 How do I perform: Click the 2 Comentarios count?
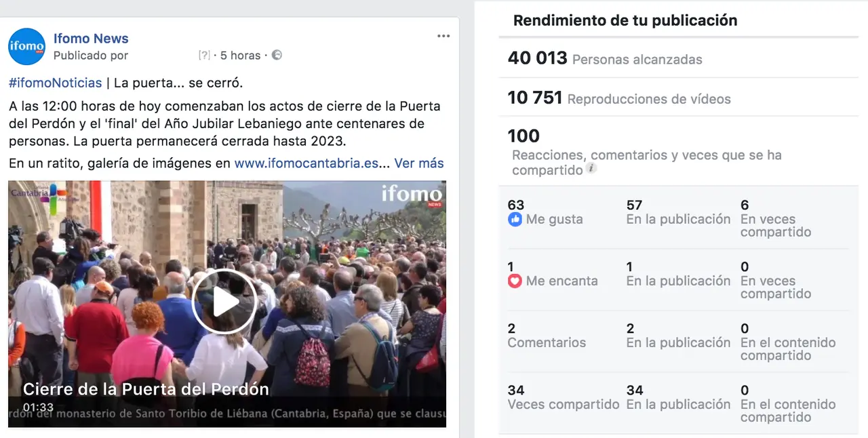[547, 336]
